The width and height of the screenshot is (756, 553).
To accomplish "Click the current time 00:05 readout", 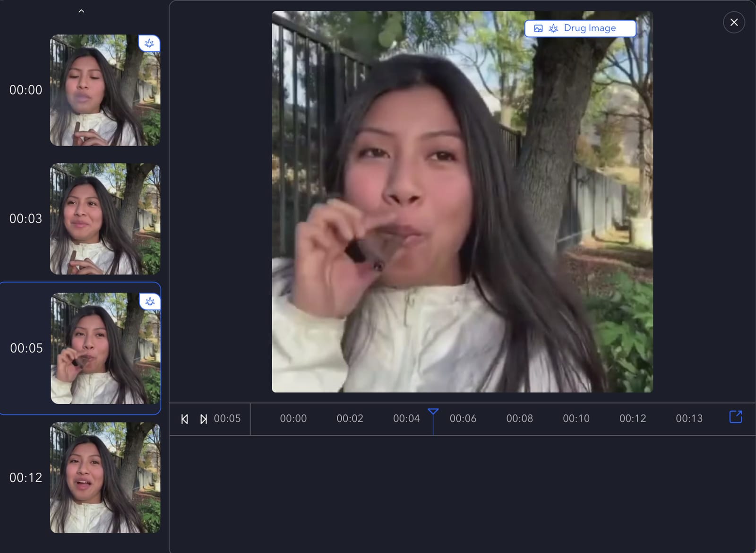I will tap(227, 418).
